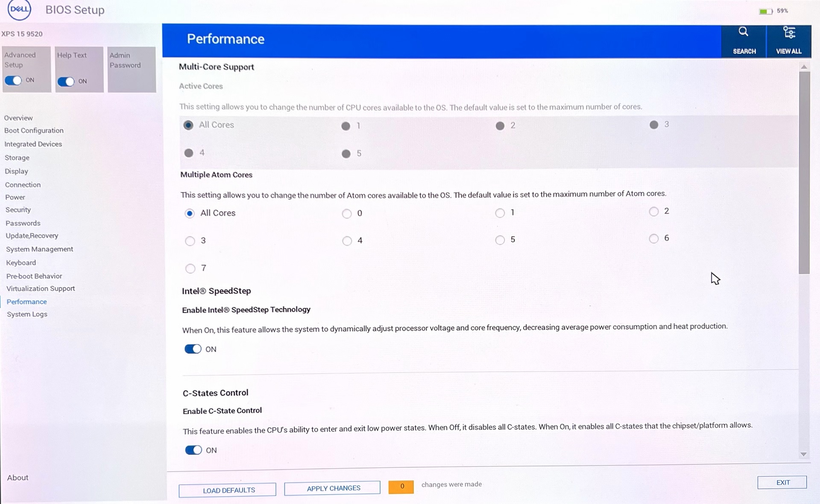Click the Dell logo icon top left
820x504 pixels.
pyautogui.click(x=19, y=10)
